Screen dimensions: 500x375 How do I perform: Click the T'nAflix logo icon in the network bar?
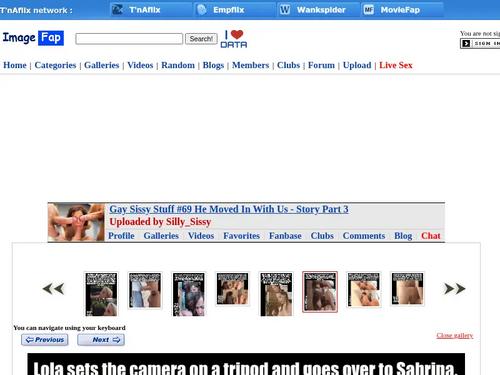point(117,10)
